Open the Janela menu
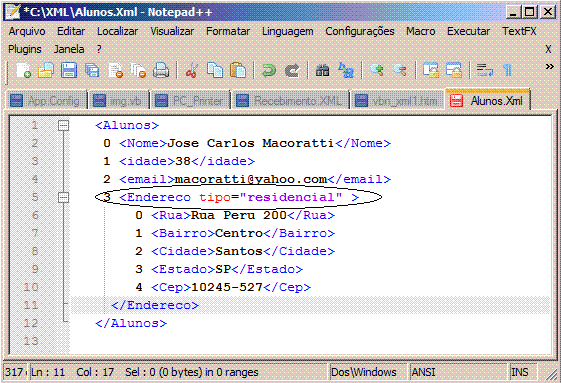Image resolution: width=561 pixels, height=383 pixels. pyautogui.click(x=69, y=49)
